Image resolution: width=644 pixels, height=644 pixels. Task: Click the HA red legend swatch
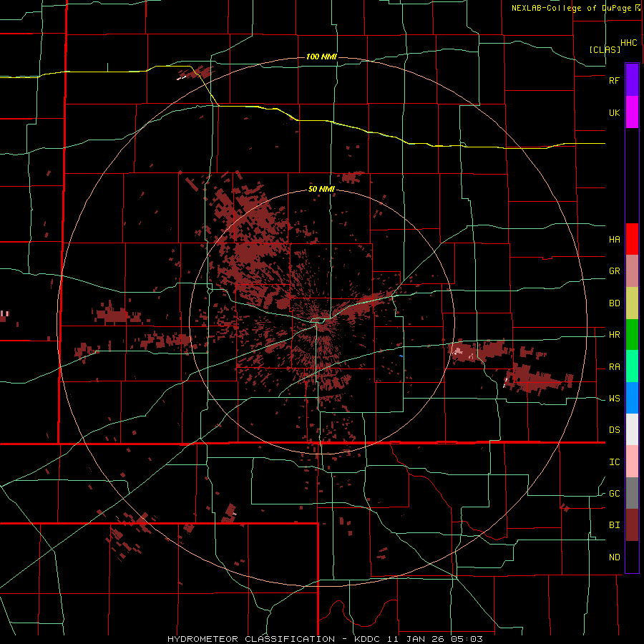point(632,239)
